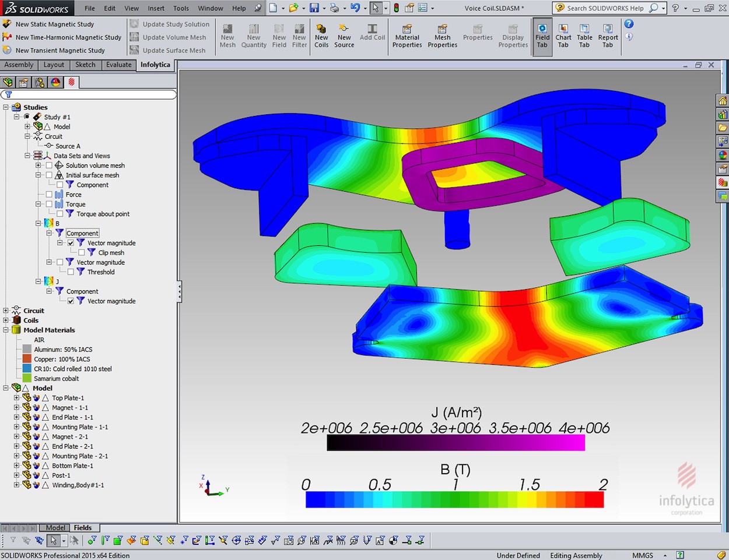Collapse the B field node
The image size is (729, 560).
38,223
